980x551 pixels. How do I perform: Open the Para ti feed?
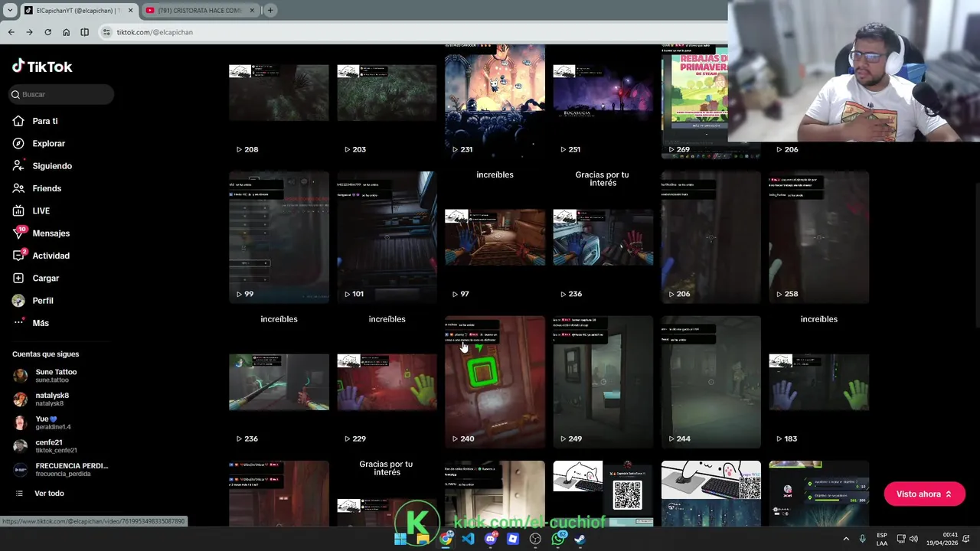tap(35, 121)
